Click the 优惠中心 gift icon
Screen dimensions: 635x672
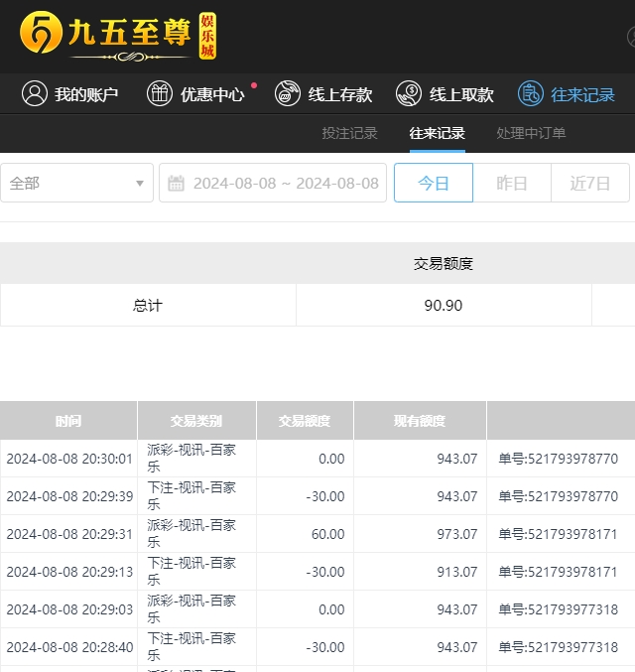(160, 94)
